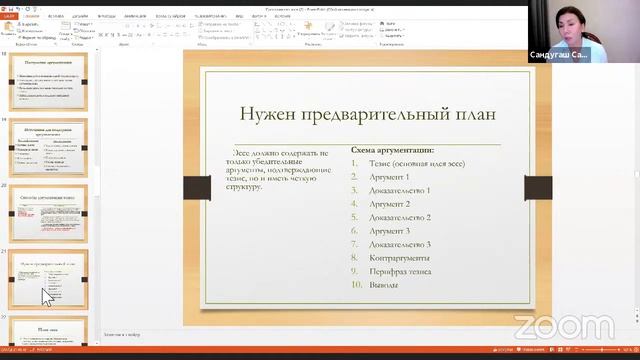Switch to Reading view in status bar
This screenshot has width=640, height=360.
click(568, 350)
